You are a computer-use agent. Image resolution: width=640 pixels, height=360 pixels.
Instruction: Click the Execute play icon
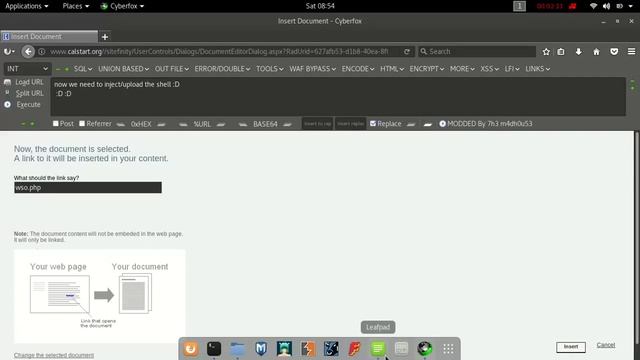pyautogui.click(x=7, y=104)
